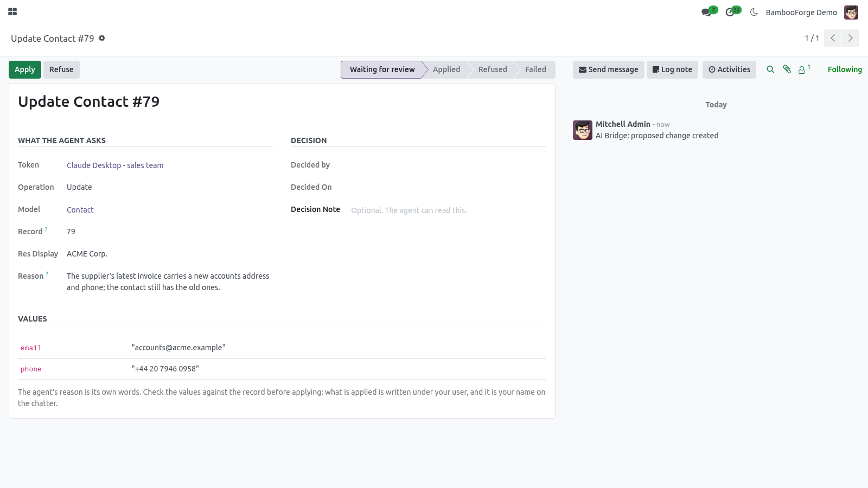This screenshot has width=868, height=488.
Task: Select the Waiting for review status
Action: click(382, 69)
